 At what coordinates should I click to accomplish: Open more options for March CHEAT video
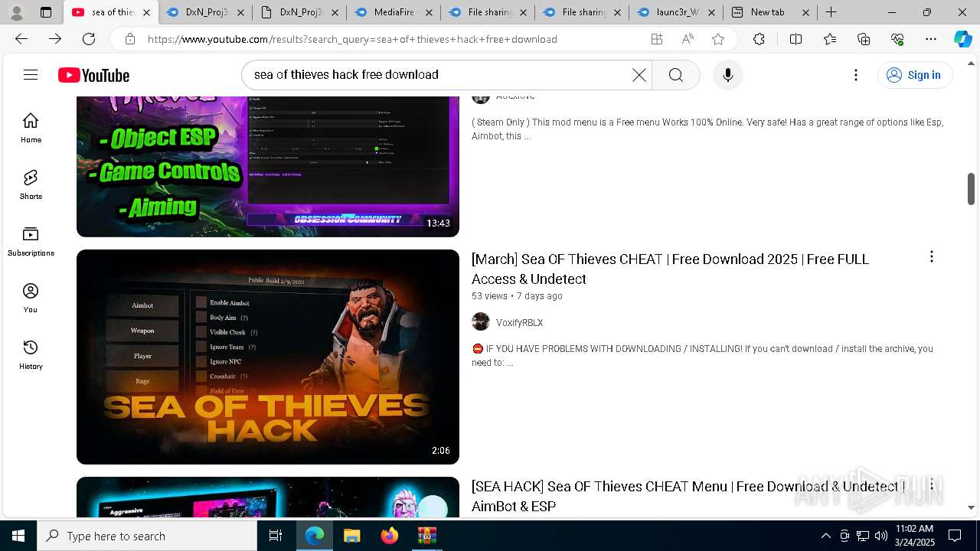tap(931, 256)
